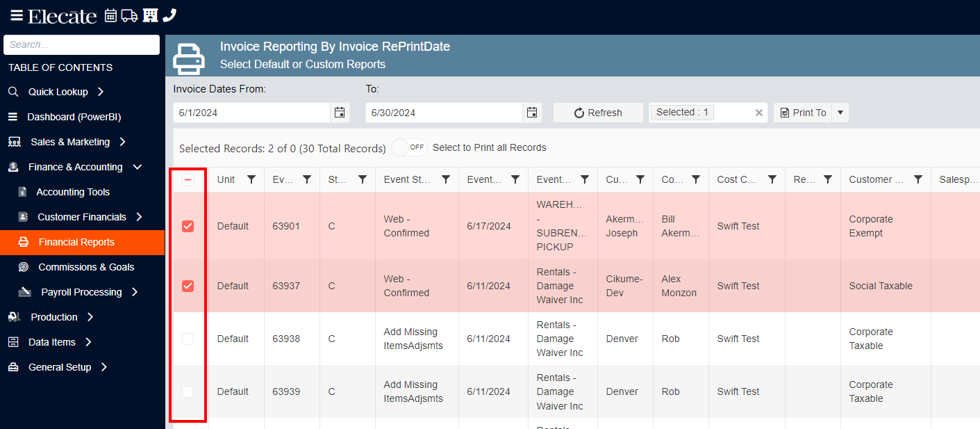Open the Print To dropdown arrow
The image size is (980, 429).
coord(840,113)
